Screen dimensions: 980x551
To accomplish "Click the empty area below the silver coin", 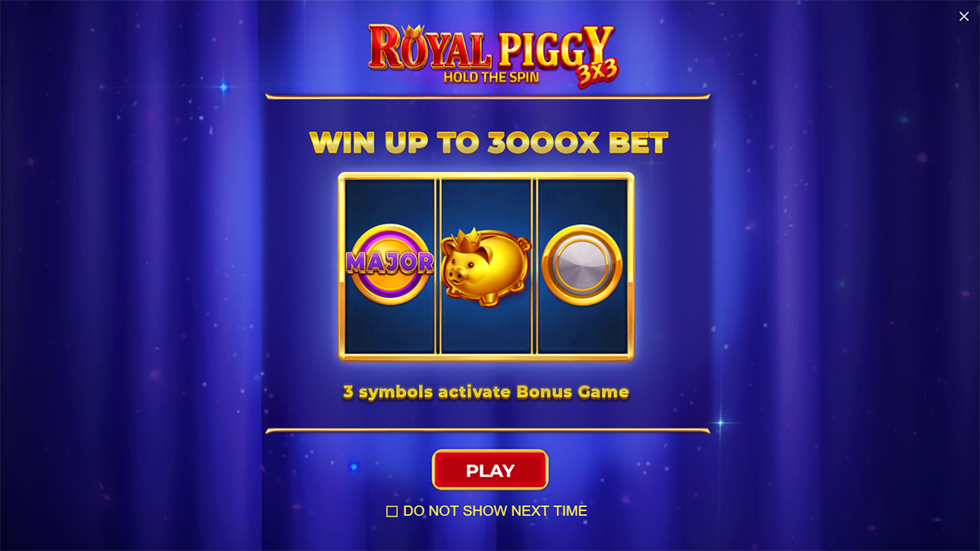I will (x=582, y=330).
